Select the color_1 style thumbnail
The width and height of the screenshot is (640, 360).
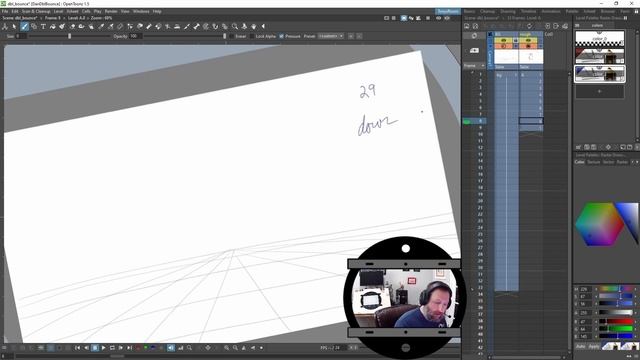pyautogui.click(x=599, y=56)
